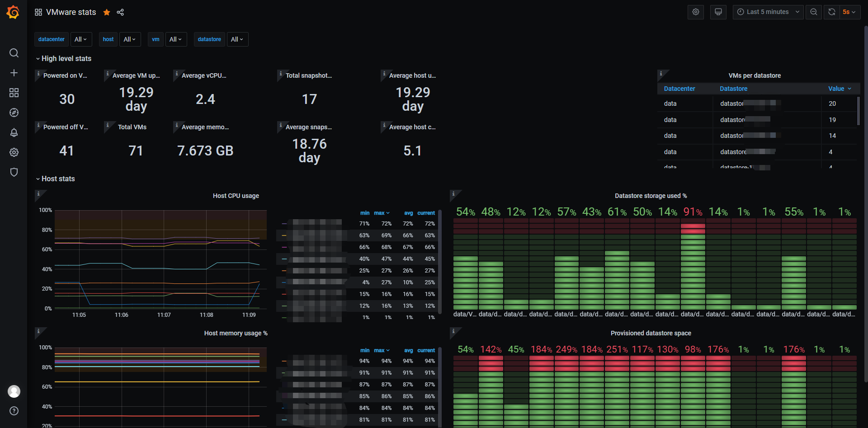Viewport: 868px width, 428px height.
Task: Open the Host CPU usage panel title menu
Action: tap(236, 196)
